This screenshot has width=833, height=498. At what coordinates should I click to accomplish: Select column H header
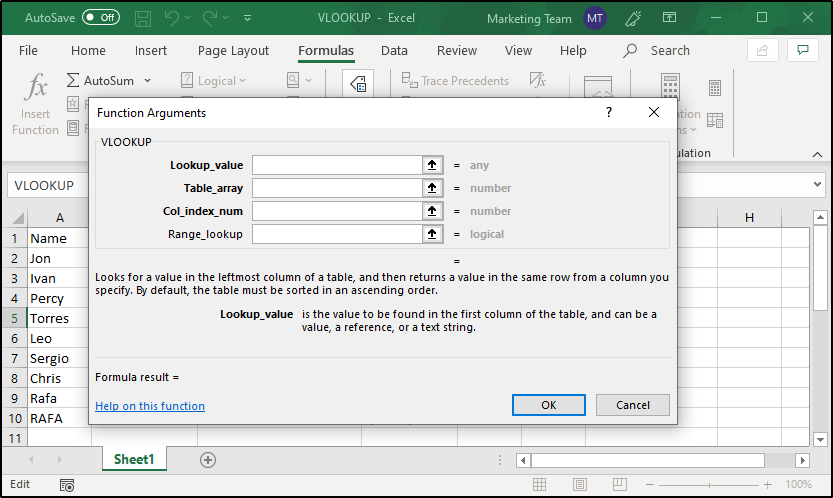coord(749,217)
